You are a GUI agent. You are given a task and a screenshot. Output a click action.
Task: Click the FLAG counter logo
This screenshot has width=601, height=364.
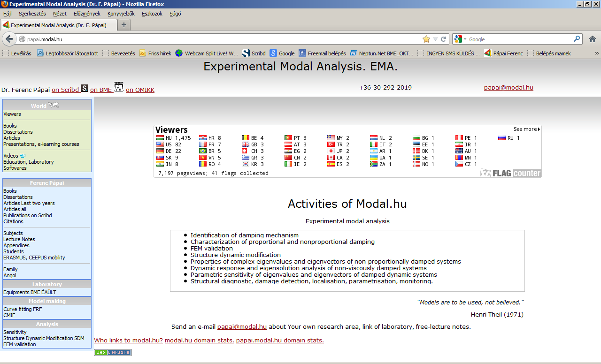[511, 173]
